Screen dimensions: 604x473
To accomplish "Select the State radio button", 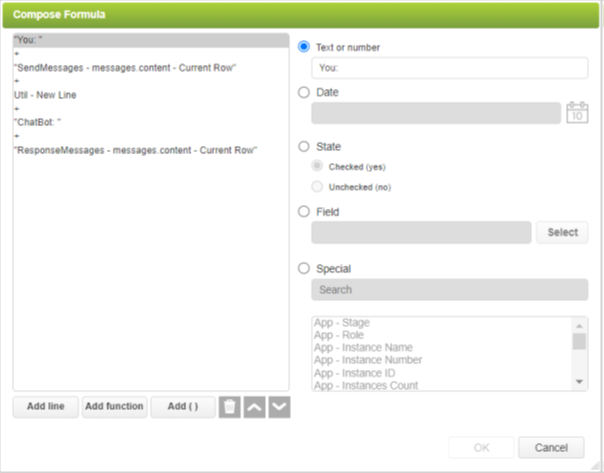I will 304,146.
